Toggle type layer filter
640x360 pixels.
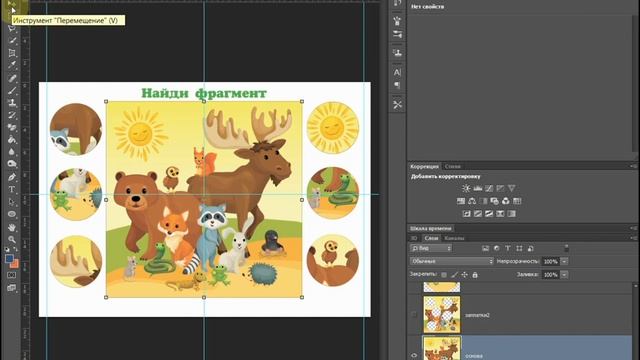click(508, 248)
